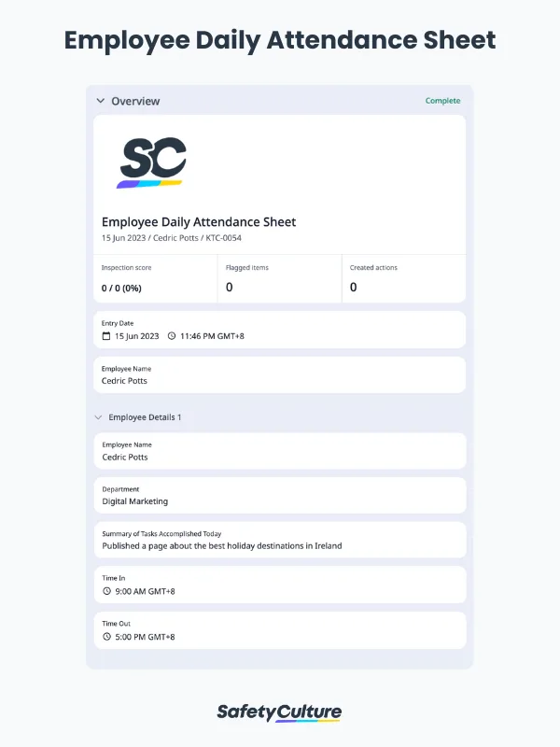The width and height of the screenshot is (560, 747).
Task: Select the Overview section header
Action: (135, 100)
